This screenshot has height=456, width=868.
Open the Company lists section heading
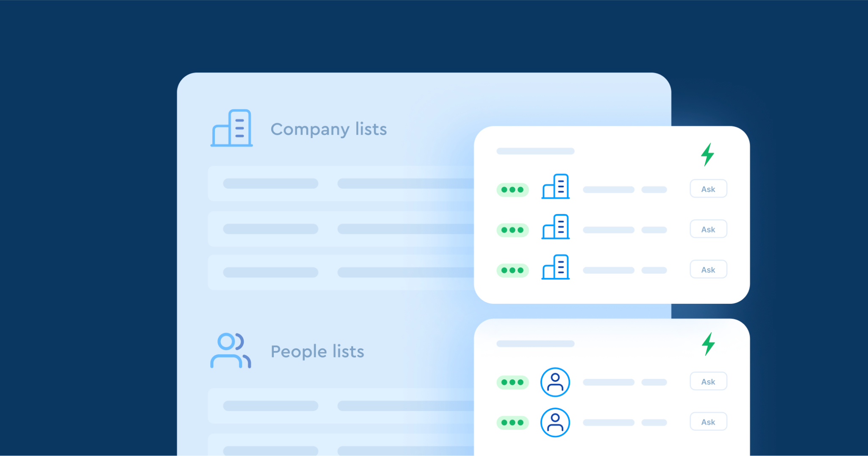click(x=328, y=129)
